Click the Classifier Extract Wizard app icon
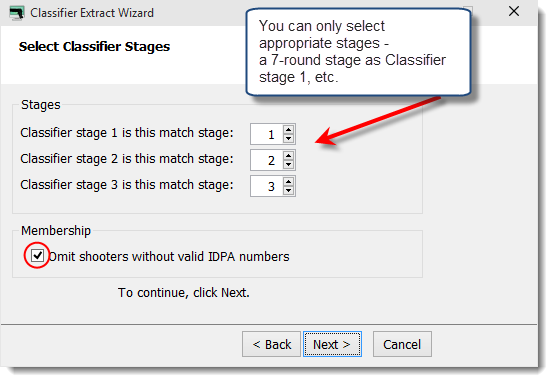This screenshot has height=382, width=553. click(x=17, y=13)
